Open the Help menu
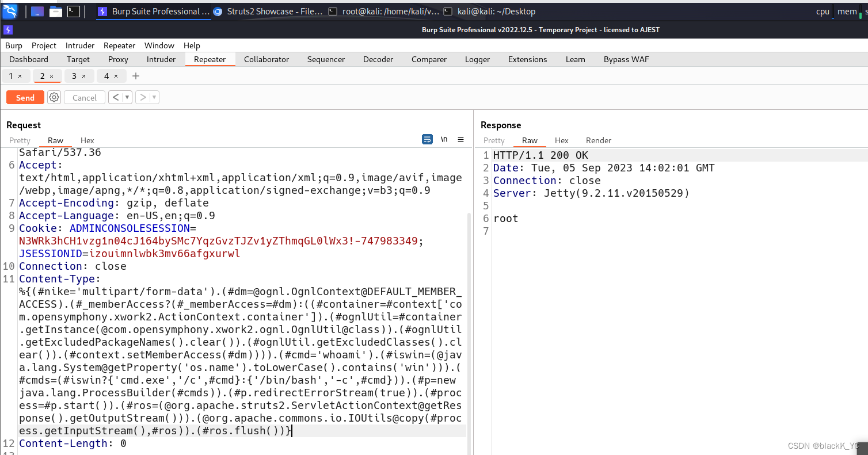 [x=192, y=45]
